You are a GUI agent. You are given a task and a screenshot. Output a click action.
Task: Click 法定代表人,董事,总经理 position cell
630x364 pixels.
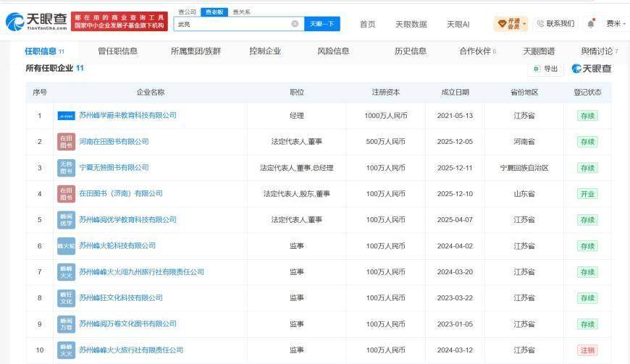296,168
